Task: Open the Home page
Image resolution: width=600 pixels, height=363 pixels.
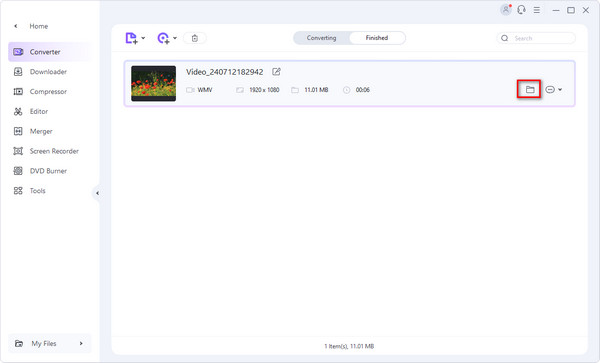Action: click(39, 26)
